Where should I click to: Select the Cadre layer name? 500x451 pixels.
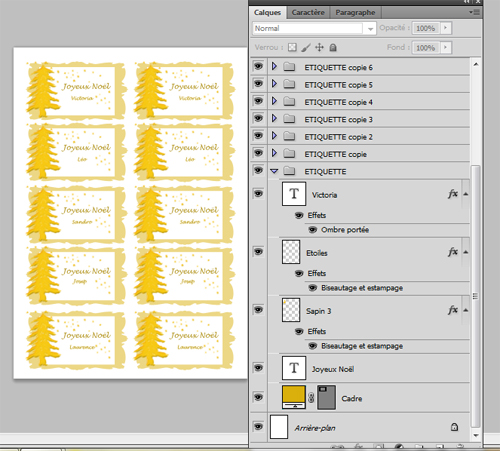(x=352, y=398)
